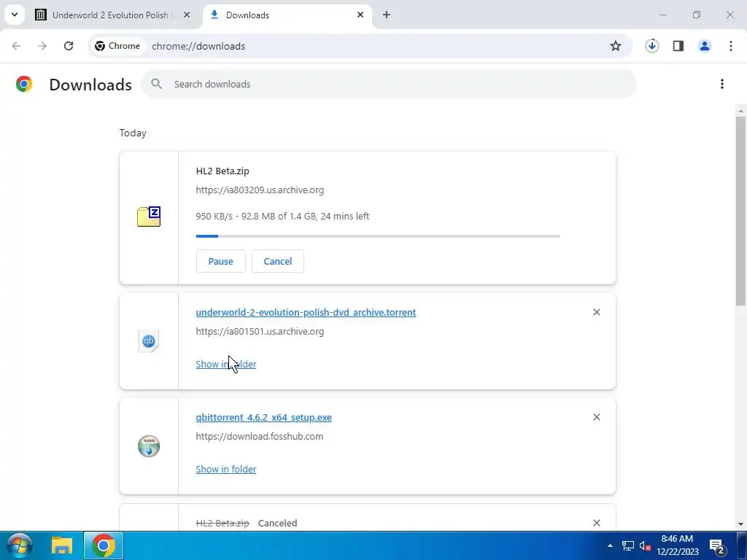The height and width of the screenshot is (560, 747).
Task: Open the notification center icon
Action: 717,546
